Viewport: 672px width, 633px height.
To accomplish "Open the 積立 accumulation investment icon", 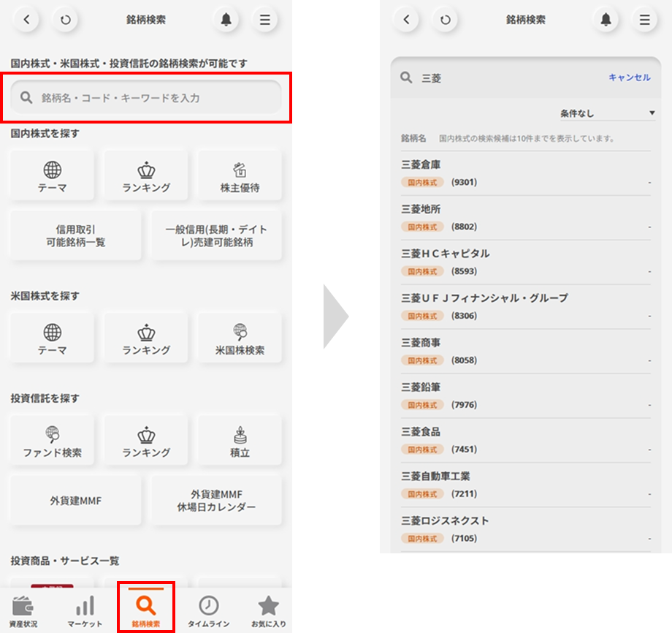I will click(240, 441).
